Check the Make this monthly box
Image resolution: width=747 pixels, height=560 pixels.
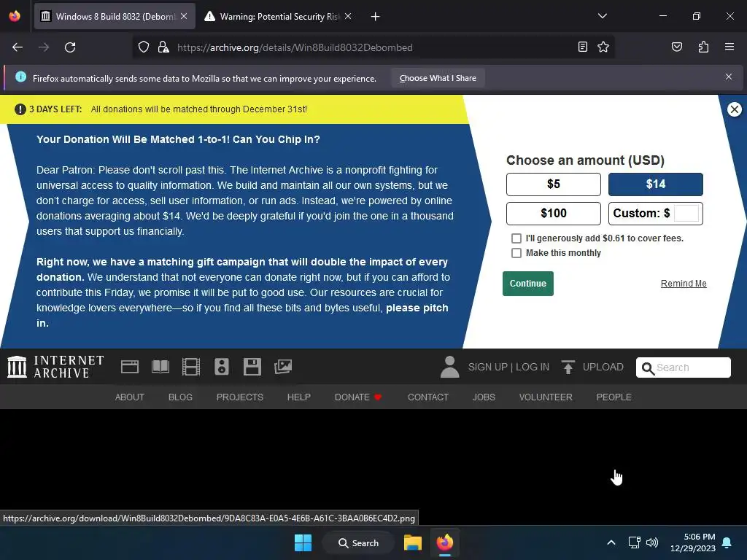pyautogui.click(x=516, y=253)
